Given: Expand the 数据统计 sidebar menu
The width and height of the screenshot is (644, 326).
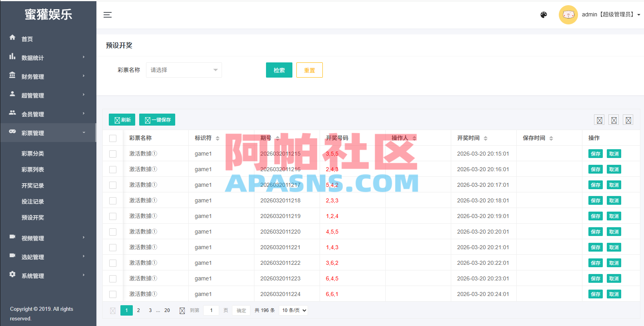Looking at the screenshot, I should (x=48, y=58).
